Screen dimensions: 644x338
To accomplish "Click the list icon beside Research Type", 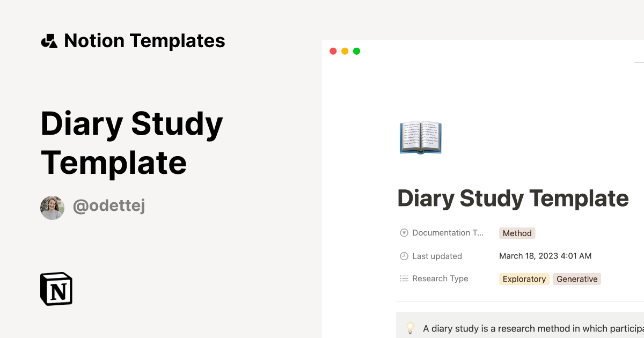I will tap(404, 278).
